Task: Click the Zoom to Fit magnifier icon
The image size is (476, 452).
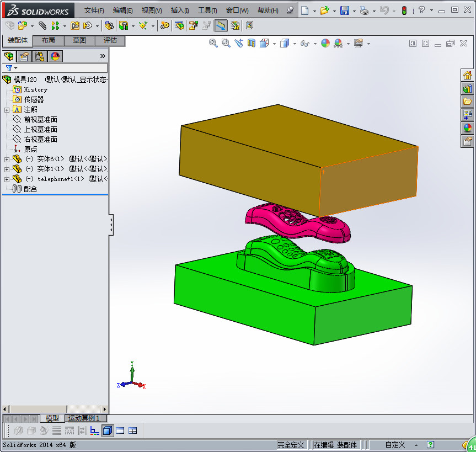Action: point(212,43)
